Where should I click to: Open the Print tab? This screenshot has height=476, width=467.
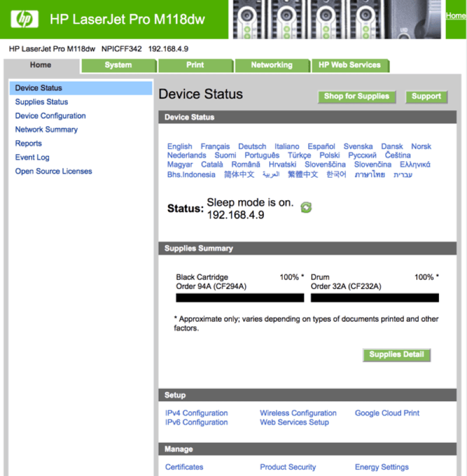pyautogui.click(x=196, y=65)
